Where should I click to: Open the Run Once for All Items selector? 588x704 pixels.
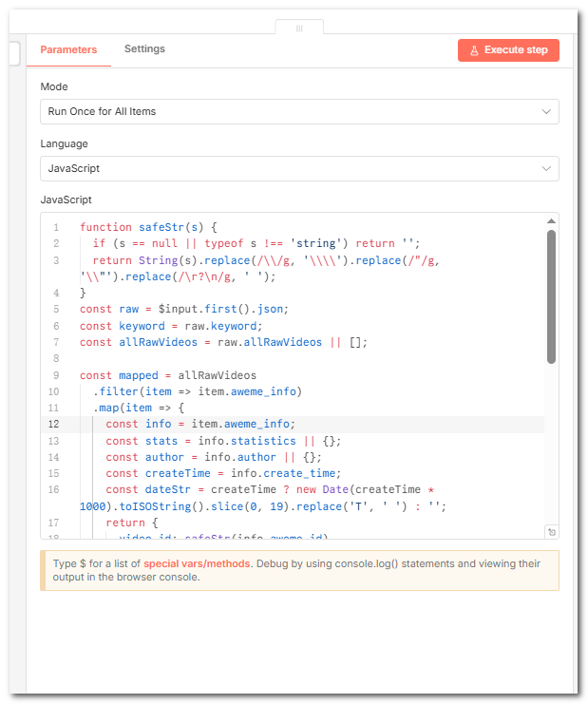pyautogui.click(x=298, y=112)
